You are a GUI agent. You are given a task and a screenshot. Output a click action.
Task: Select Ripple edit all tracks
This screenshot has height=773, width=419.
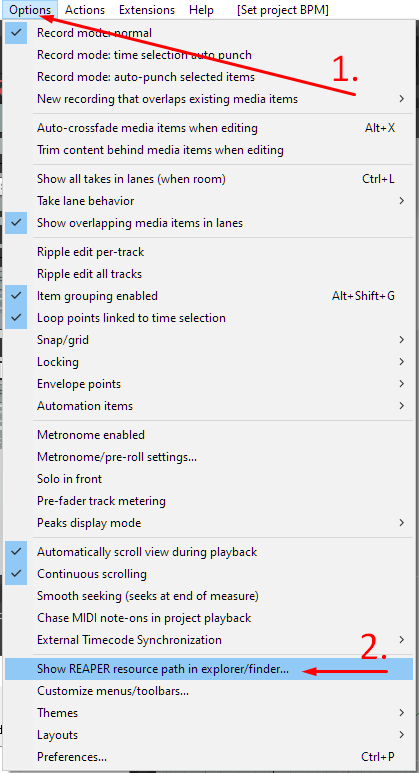(209, 274)
